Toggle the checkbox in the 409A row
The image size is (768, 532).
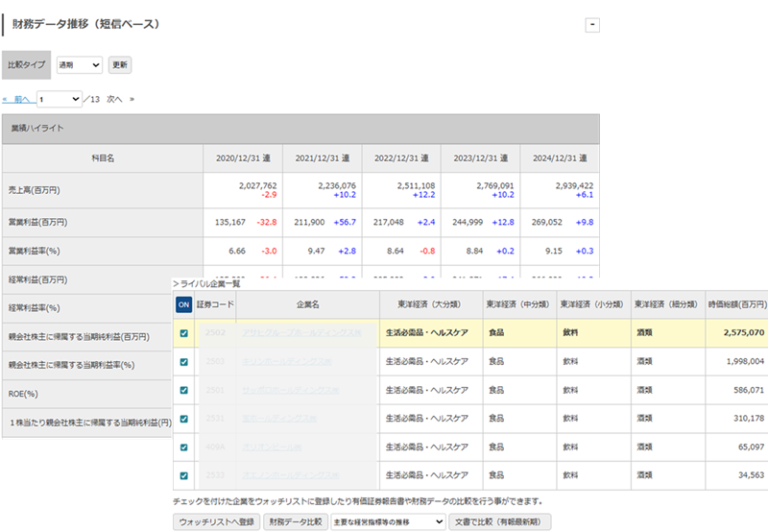[x=183, y=447]
